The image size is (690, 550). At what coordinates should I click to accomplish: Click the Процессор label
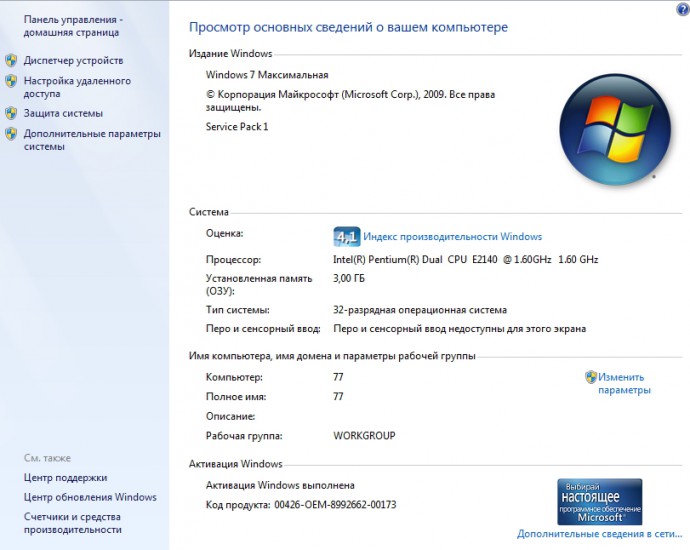(233, 260)
